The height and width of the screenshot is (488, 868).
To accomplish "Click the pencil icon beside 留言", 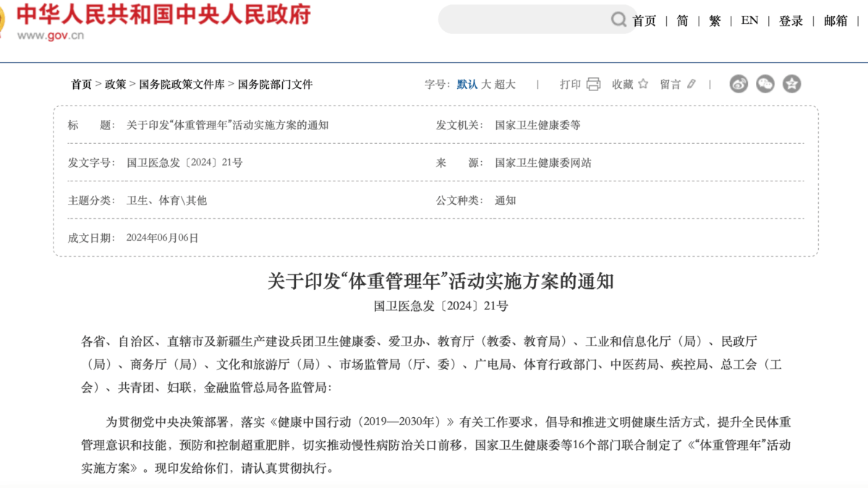I will (692, 84).
